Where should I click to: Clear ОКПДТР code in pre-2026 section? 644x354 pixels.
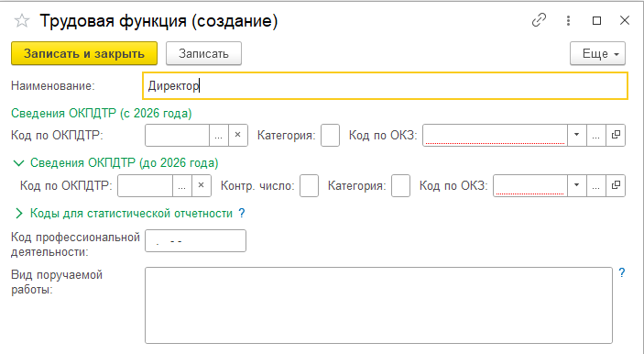202,186
